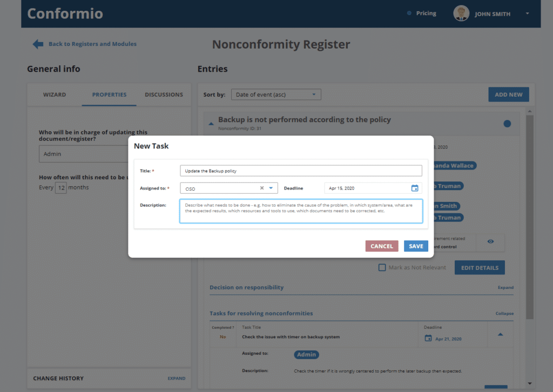Collapse the timer task with the arrow
Viewport: 553px width, 392px height.
[x=499, y=334]
